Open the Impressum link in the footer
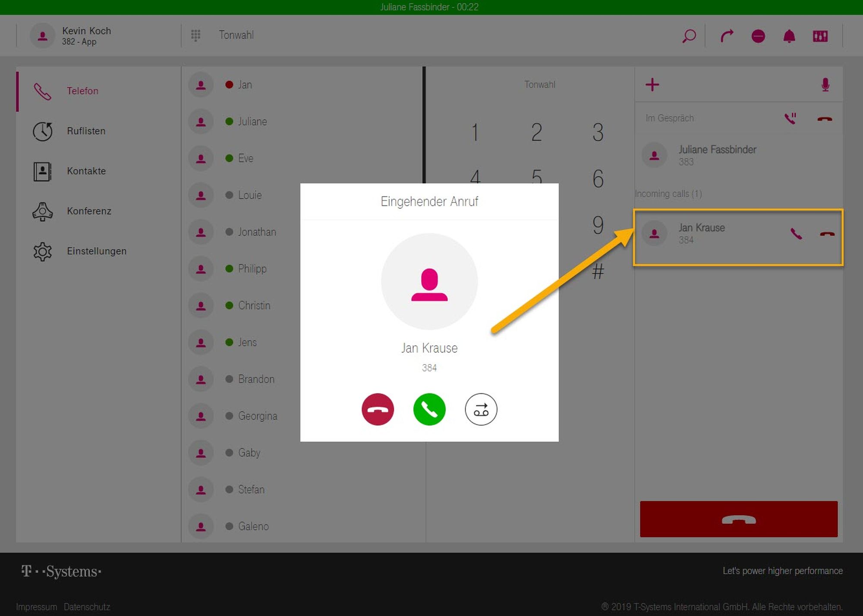This screenshot has width=863, height=616. [x=36, y=607]
